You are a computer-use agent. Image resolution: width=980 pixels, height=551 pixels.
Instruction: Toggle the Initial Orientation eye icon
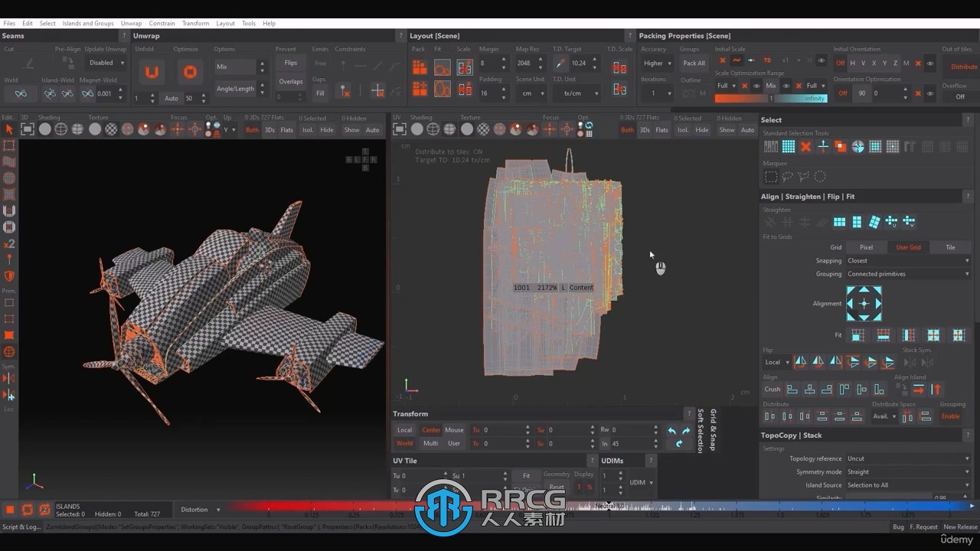pos(930,64)
